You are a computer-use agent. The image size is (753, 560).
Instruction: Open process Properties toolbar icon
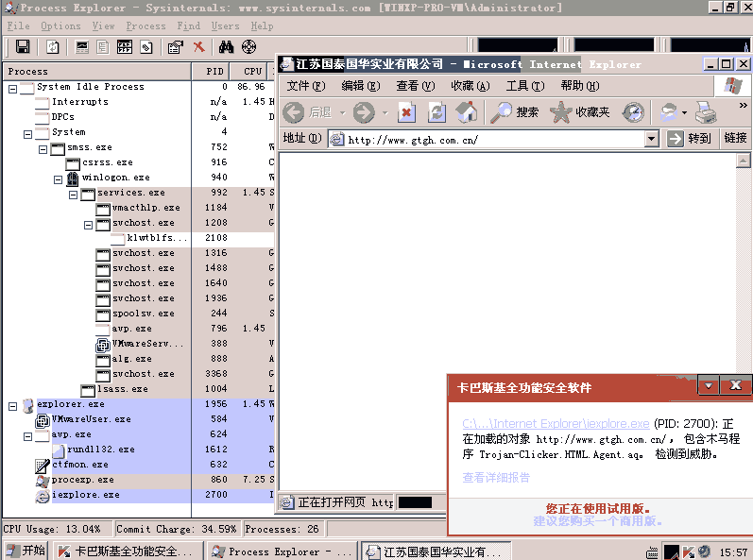pyautogui.click(x=176, y=46)
